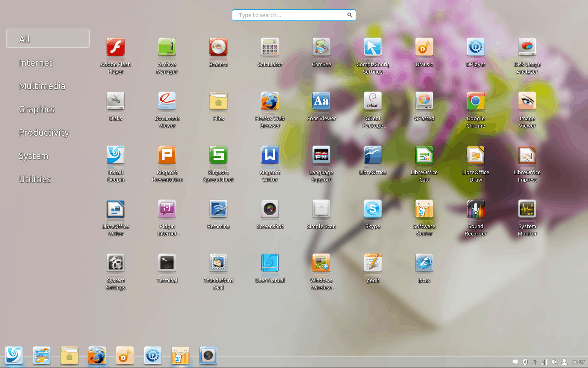Image resolution: width=588 pixels, height=368 pixels.
Task: Start GParted partition editor
Action: coord(424,101)
